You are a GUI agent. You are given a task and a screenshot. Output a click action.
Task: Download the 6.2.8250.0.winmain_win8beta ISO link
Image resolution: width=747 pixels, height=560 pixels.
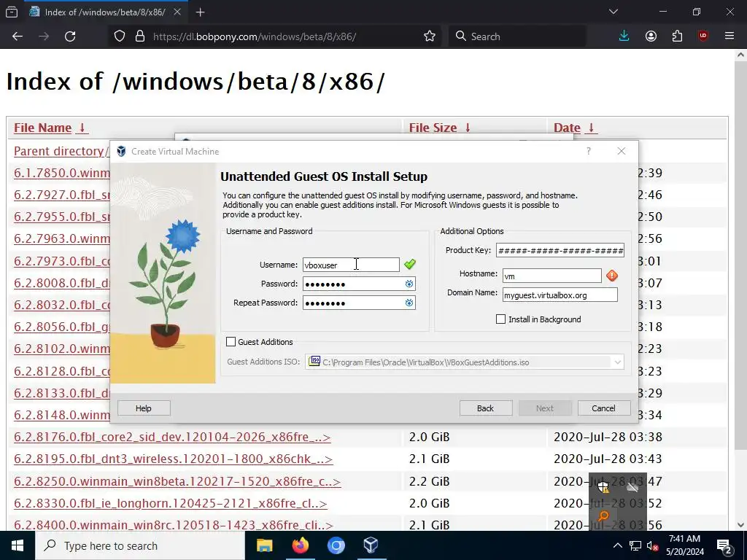[x=177, y=481]
